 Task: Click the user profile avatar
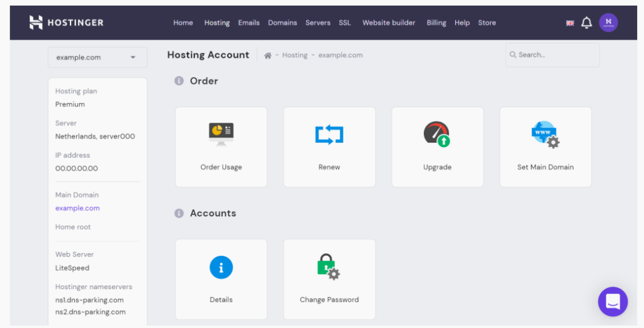pos(608,23)
